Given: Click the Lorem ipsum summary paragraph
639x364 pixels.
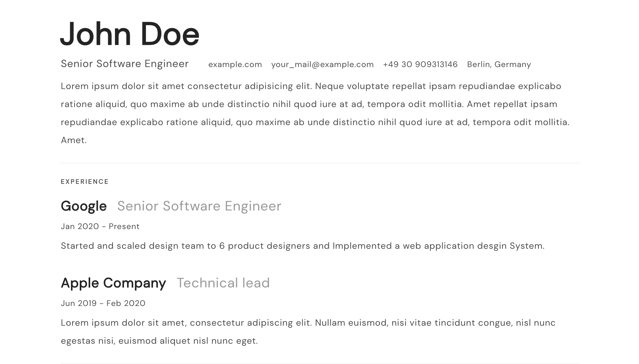Looking at the screenshot, I should click(x=315, y=113).
